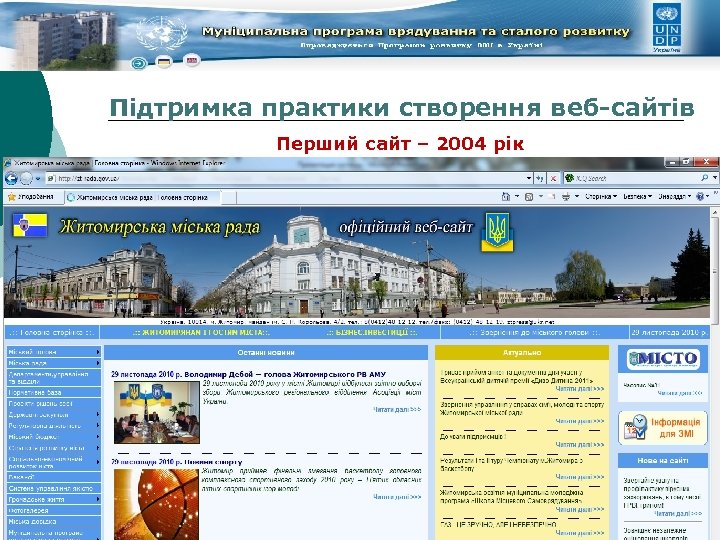Click БІЗНЕС.ІНВЕСТИЦІЇ nav link
Screen dimensions: 720x540
[371, 332]
